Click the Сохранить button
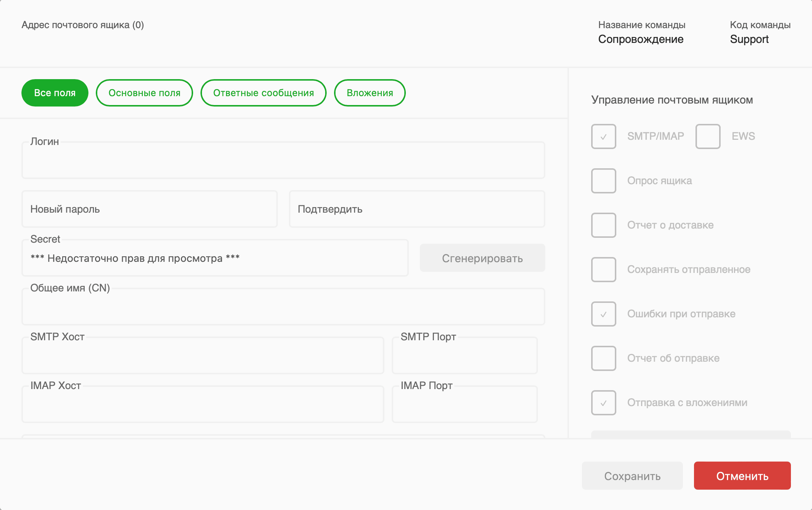 [x=632, y=476]
